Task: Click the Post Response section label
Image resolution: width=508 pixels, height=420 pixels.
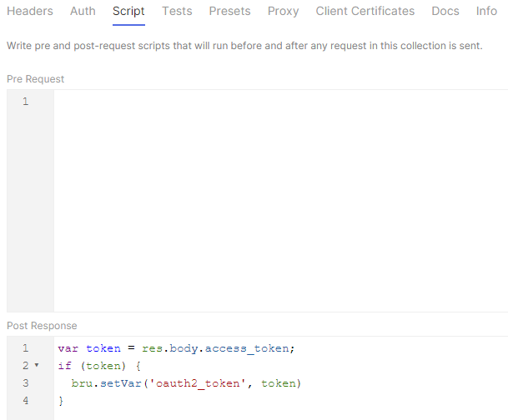Action: pyautogui.click(x=42, y=326)
